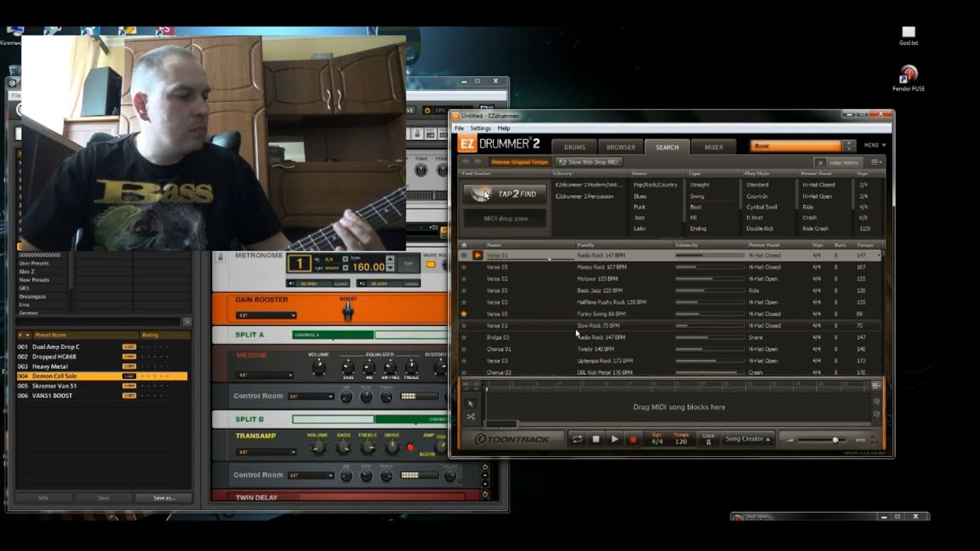The image size is (980, 551).
Task: Open the Help menu in EZdrummer
Action: pyautogui.click(x=504, y=128)
